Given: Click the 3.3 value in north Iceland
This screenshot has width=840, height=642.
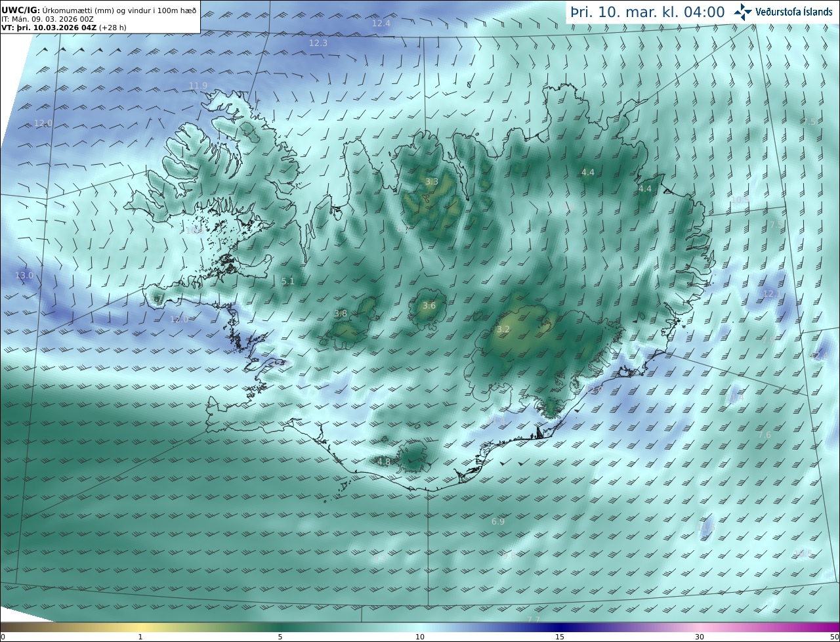Looking at the screenshot, I should click(431, 181).
